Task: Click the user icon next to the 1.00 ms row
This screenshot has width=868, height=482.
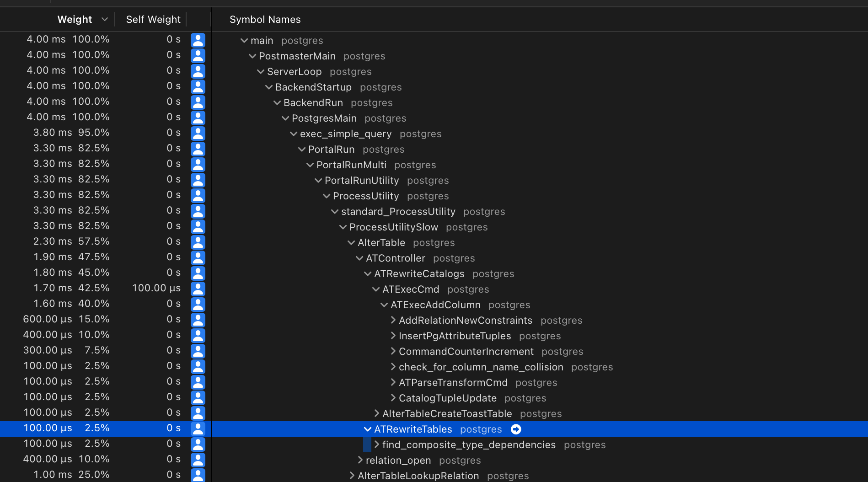Action: tap(198, 475)
